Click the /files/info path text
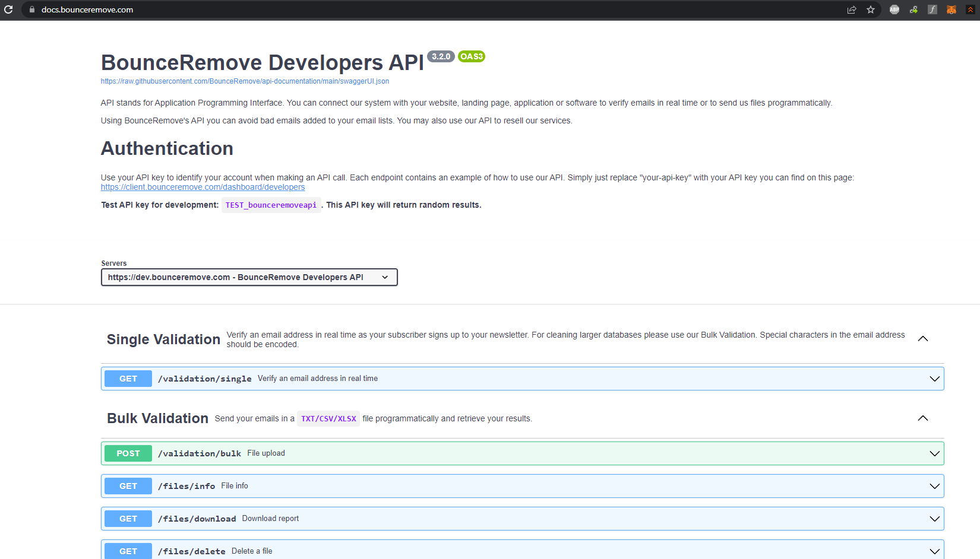Image resolution: width=980 pixels, height=559 pixels. pos(186,486)
